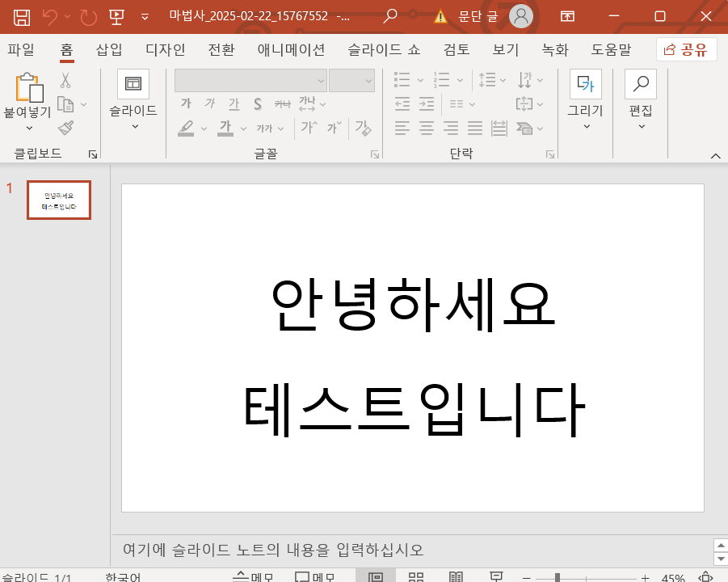Image resolution: width=728 pixels, height=582 pixels.
Task: Clear all formatting icon
Action: coord(363,128)
